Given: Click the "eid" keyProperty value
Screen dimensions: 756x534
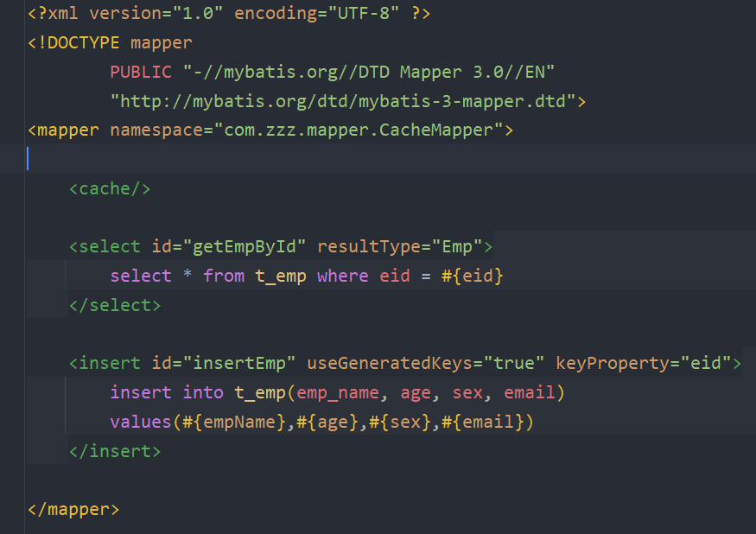Looking at the screenshot, I should 706,363.
